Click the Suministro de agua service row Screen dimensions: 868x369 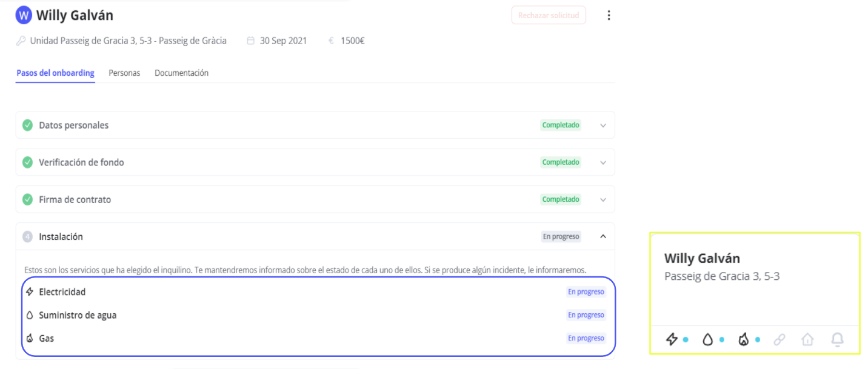[x=78, y=315]
